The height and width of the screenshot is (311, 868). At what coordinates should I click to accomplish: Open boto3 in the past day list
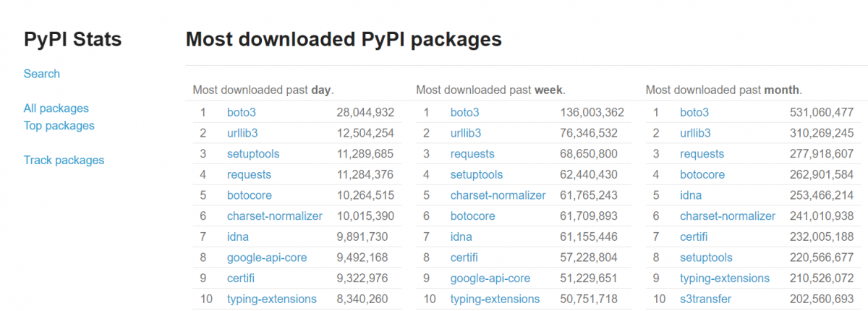click(241, 112)
